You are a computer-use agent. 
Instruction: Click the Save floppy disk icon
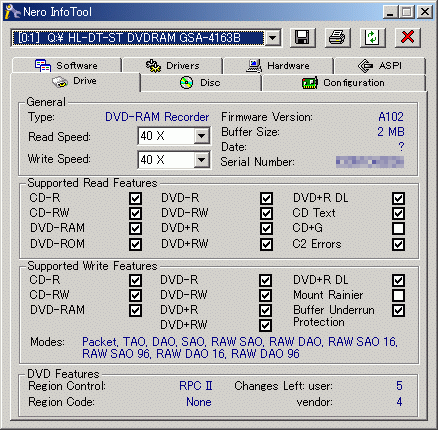click(303, 37)
